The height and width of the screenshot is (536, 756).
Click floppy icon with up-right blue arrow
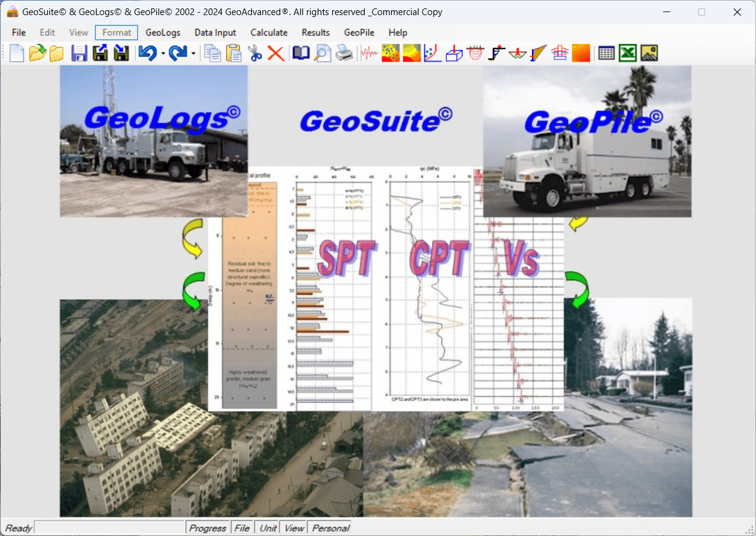coord(100,53)
